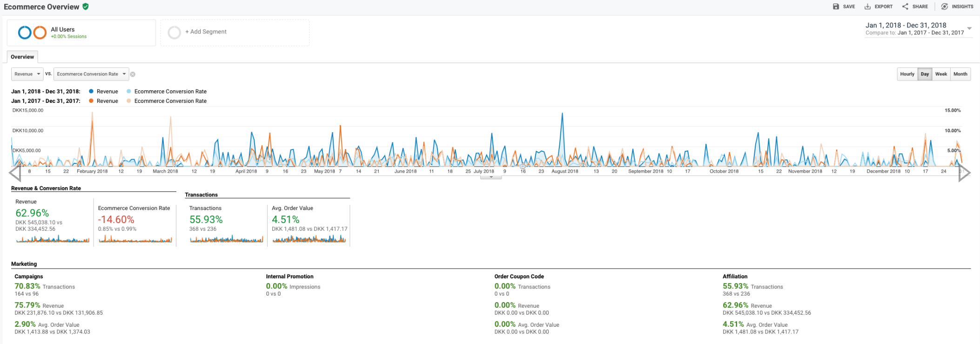This screenshot has width=980, height=344.
Task: Click the Export download icon
Action: pyautogui.click(x=867, y=7)
